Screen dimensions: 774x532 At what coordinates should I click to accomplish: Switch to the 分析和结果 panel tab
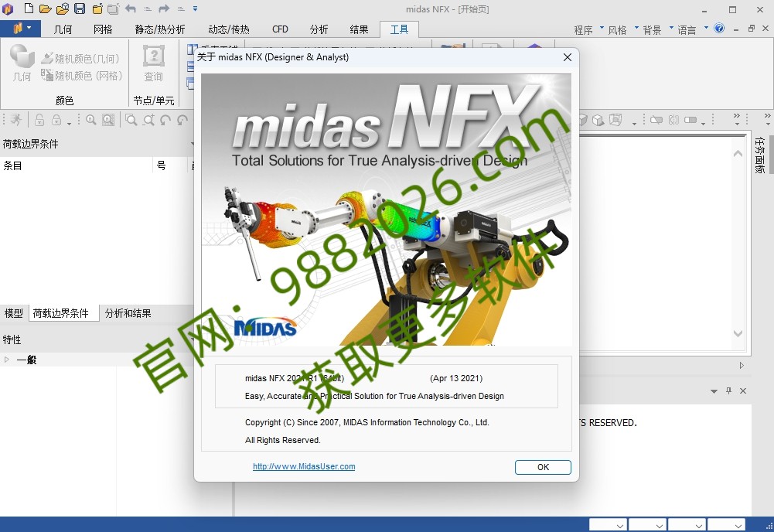(128, 313)
